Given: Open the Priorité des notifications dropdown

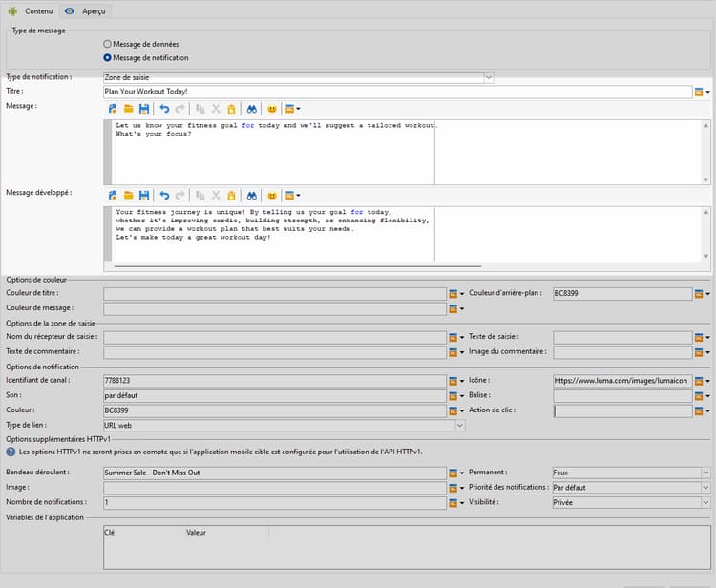Looking at the screenshot, I should (705, 487).
